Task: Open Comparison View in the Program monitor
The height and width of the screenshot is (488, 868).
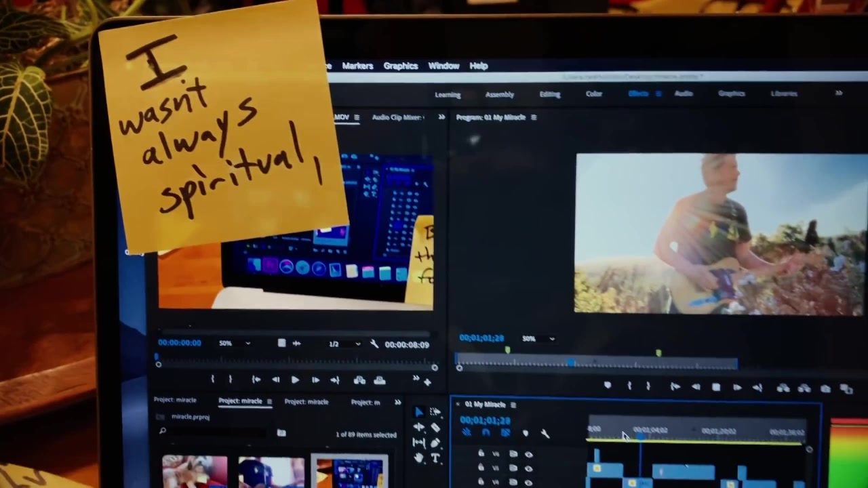Action: 846,389
